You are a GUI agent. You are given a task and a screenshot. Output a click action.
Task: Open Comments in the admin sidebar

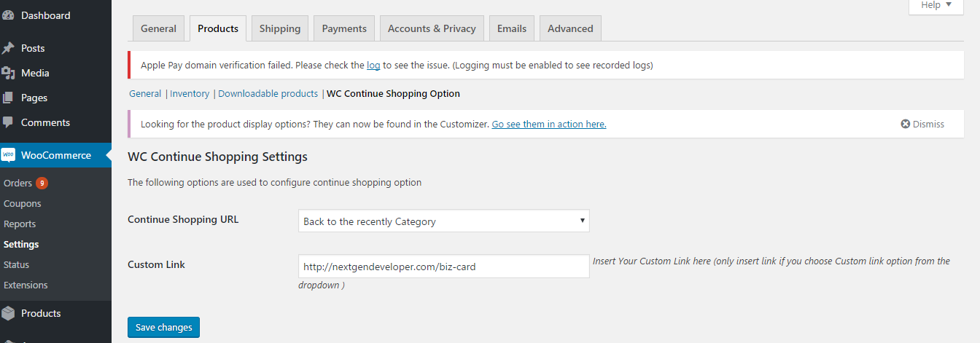55,122
